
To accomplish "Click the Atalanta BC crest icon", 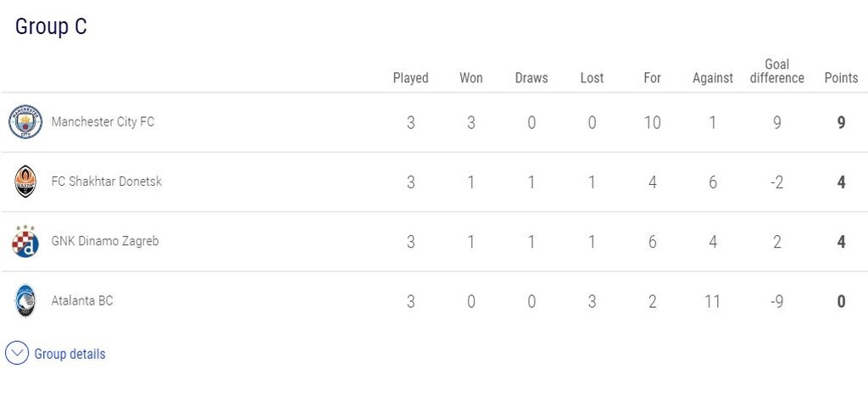I will pyautogui.click(x=25, y=301).
